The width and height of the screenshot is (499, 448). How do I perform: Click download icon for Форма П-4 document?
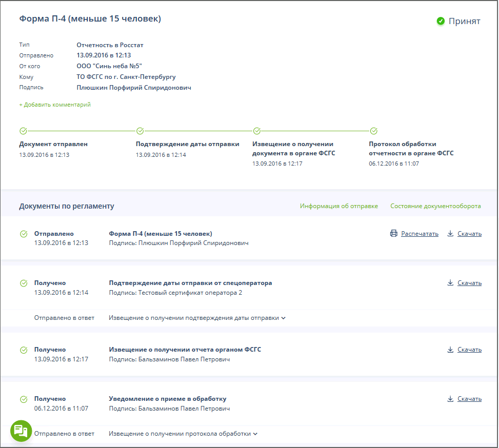[450, 234]
